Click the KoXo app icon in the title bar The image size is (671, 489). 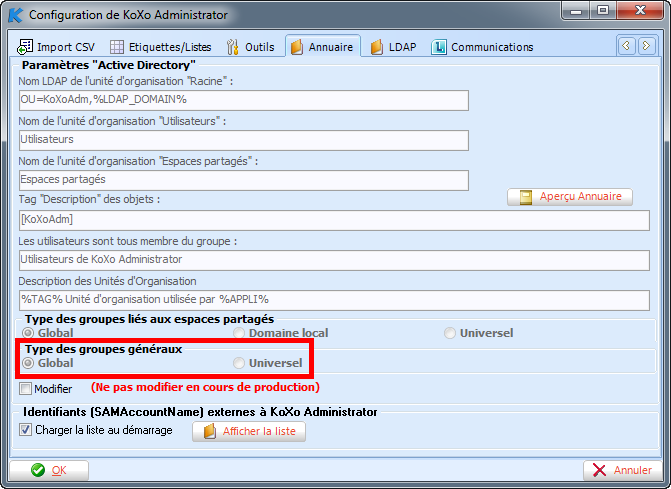point(16,15)
